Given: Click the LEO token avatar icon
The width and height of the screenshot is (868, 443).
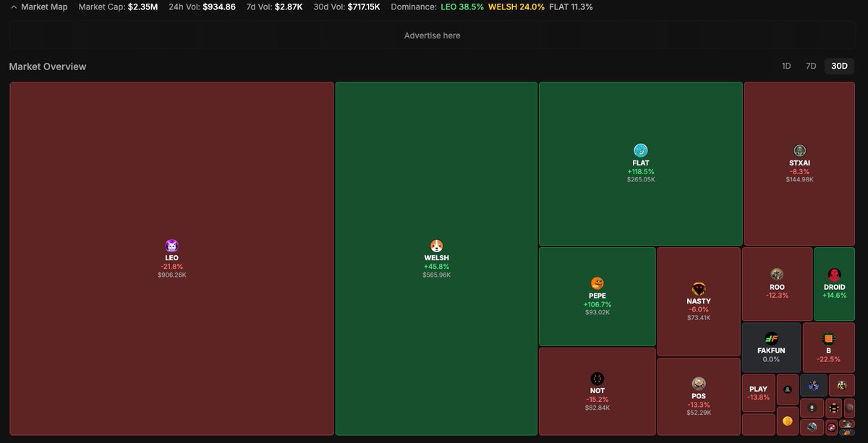Looking at the screenshot, I should (171, 246).
